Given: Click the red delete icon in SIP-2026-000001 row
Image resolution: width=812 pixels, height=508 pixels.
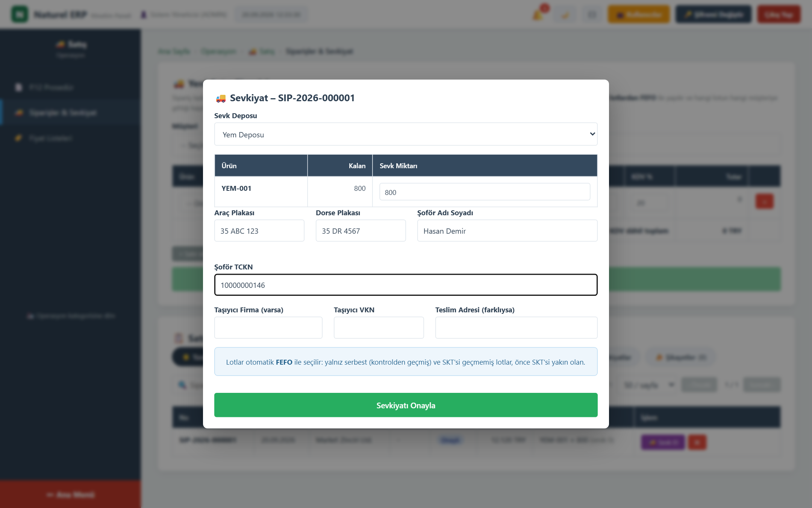Looking at the screenshot, I should click(697, 442).
